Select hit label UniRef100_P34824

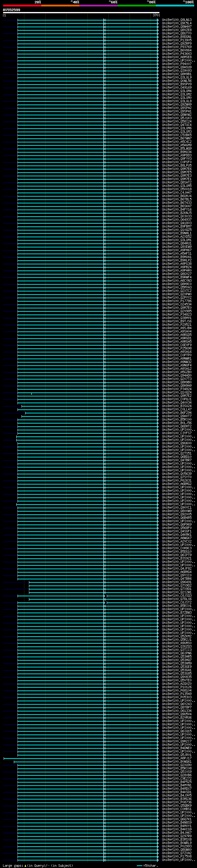pyautogui.click(x=177, y=389)
